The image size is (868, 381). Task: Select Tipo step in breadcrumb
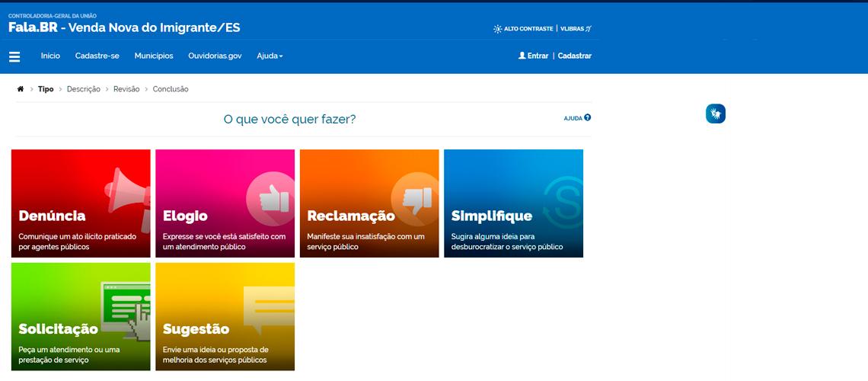pyautogui.click(x=46, y=89)
